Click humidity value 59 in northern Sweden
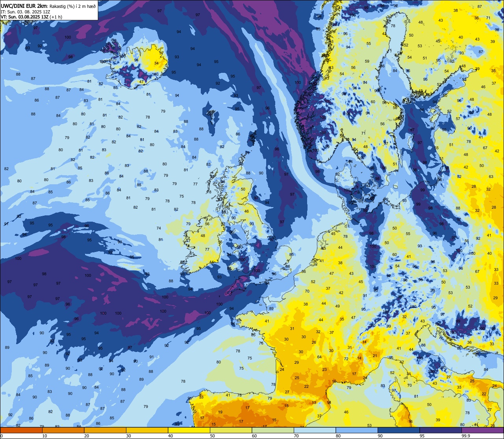The height and width of the screenshot is (439, 504). click(x=367, y=61)
